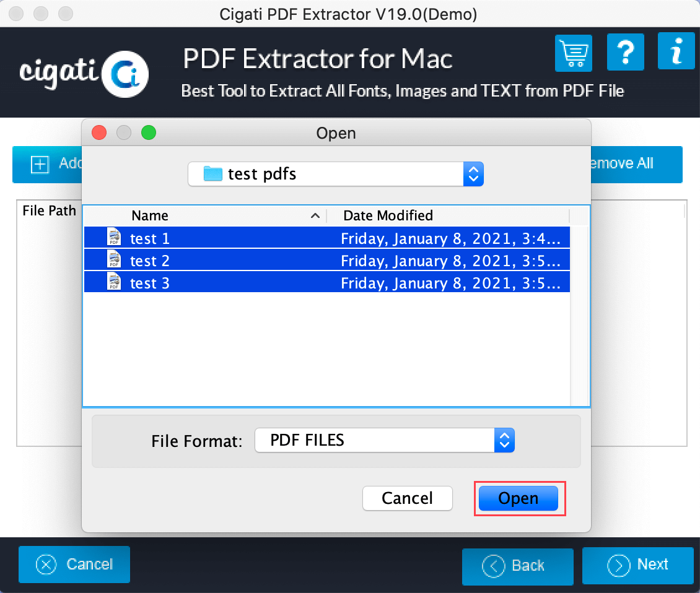This screenshot has width=700, height=593.
Task: Click the PDF icon beside test 3
Action: pos(114,282)
